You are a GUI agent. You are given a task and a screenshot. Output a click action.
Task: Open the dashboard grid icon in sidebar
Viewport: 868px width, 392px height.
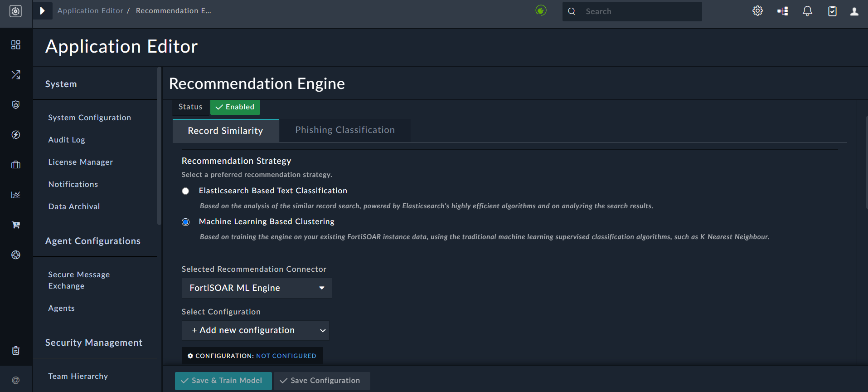[x=16, y=45]
